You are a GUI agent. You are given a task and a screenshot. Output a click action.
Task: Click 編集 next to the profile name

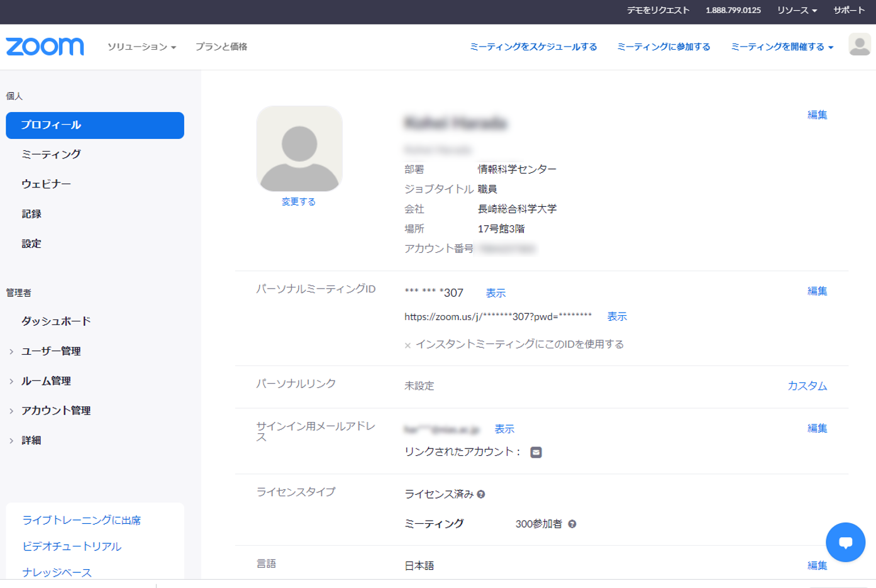(817, 114)
